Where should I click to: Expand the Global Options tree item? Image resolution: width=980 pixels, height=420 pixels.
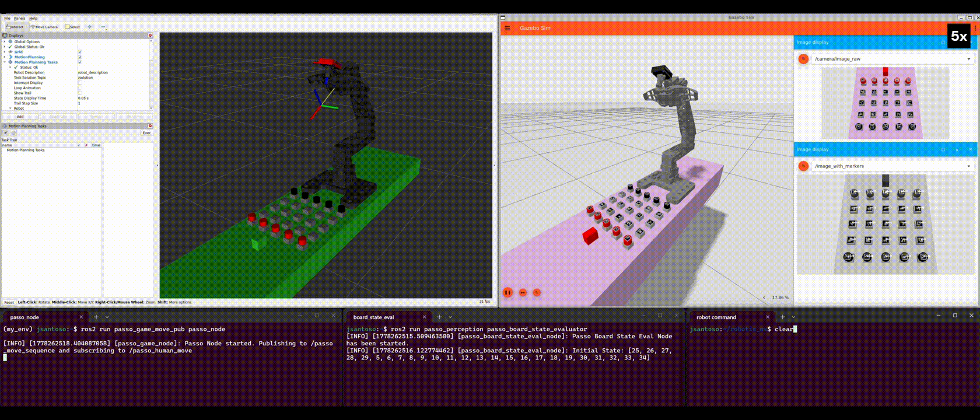pyautogui.click(x=4, y=42)
